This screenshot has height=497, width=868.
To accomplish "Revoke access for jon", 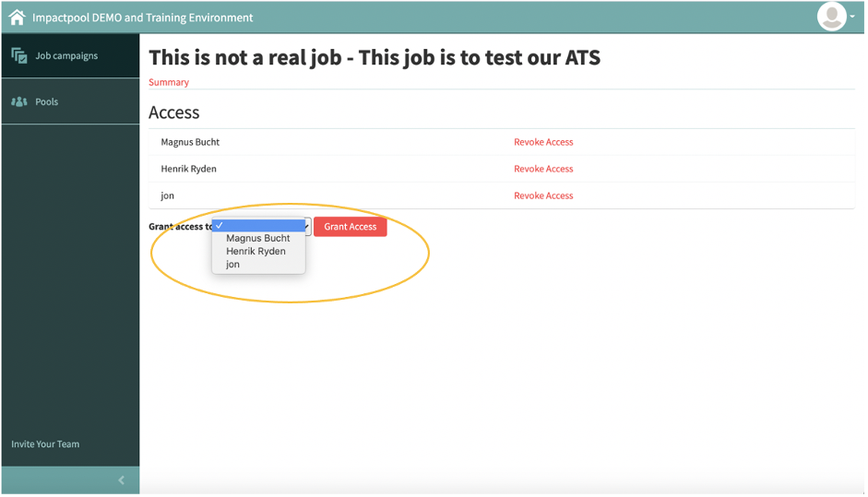I will click(543, 195).
